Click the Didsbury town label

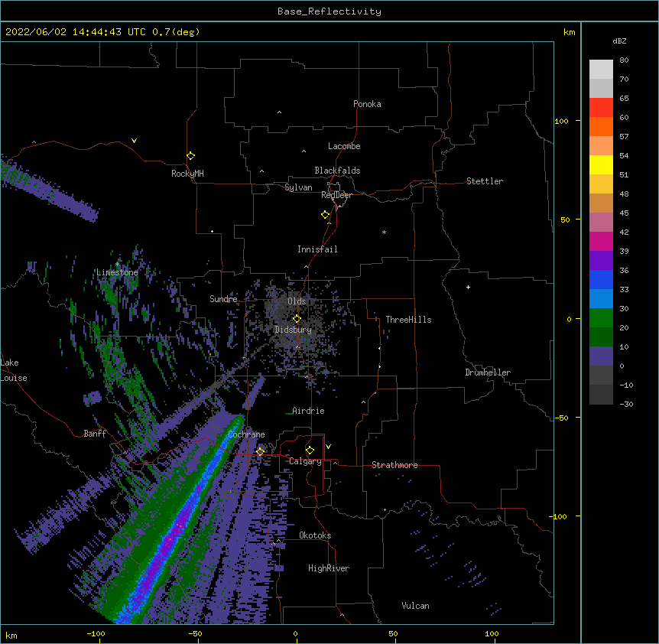click(x=294, y=330)
